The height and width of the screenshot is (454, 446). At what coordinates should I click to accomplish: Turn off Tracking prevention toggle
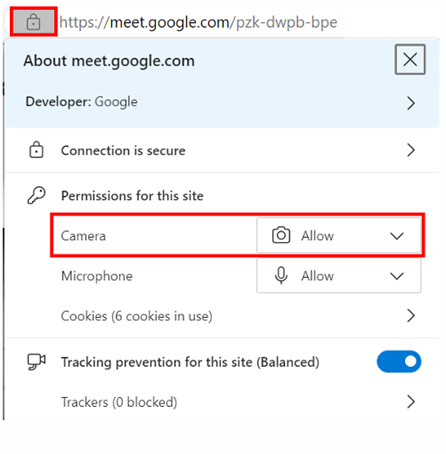(399, 361)
